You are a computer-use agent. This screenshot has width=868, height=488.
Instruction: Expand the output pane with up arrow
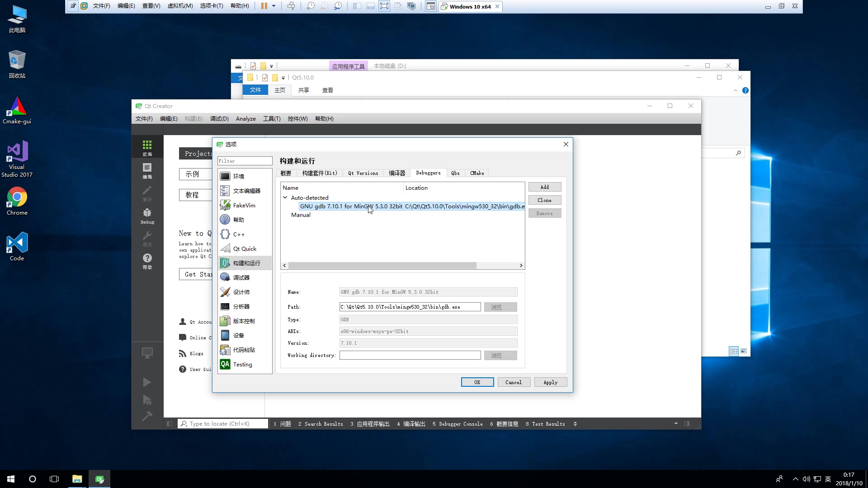pos(676,424)
